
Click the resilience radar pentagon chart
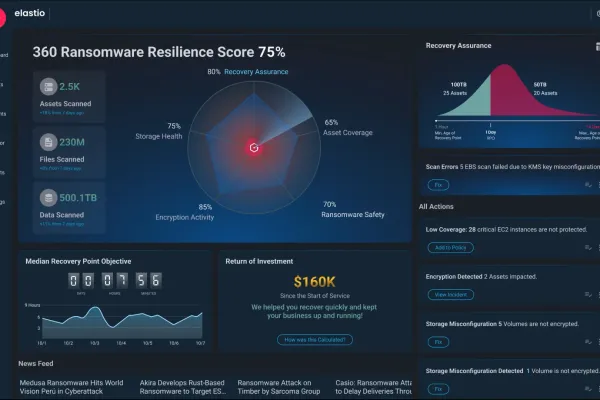click(254, 147)
